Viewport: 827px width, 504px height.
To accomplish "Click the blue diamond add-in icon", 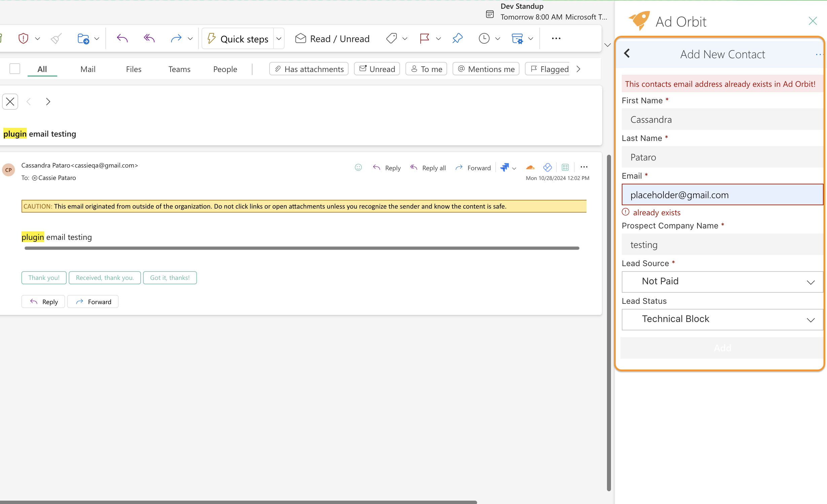I will (547, 167).
